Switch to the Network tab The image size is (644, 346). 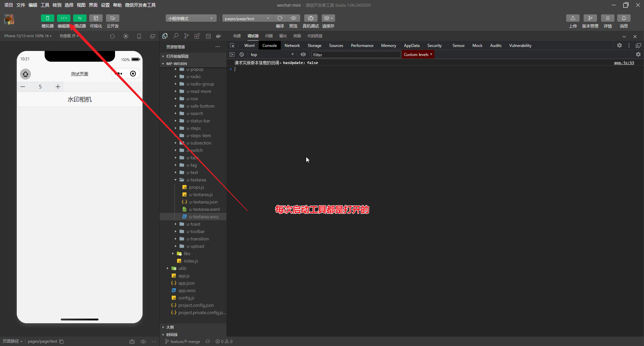(292, 46)
